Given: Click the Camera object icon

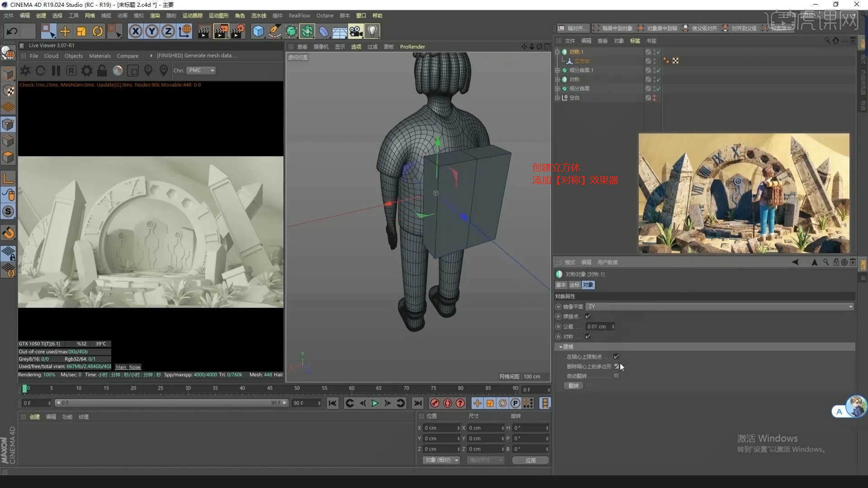Looking at the screenshot, I should tap(356, 31).
